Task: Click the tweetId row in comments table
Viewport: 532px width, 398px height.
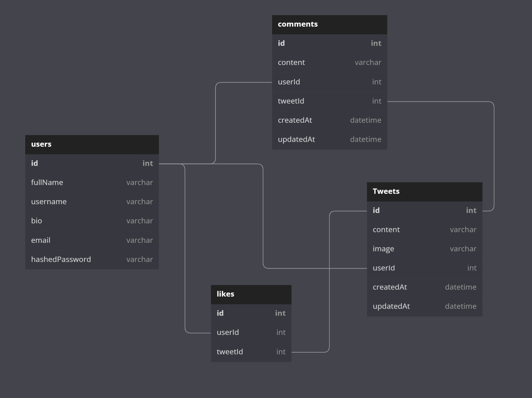Action: tap(330, 101)
